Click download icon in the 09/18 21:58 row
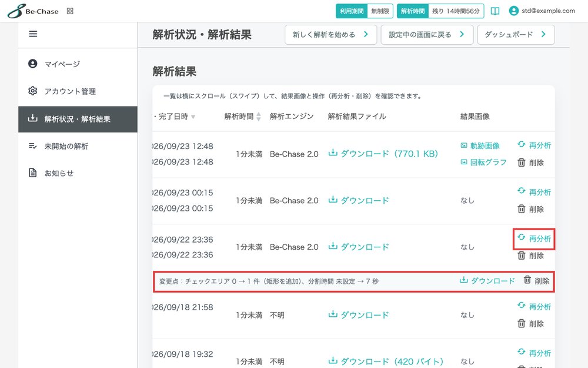This screenshot has width=588, height=368. tap(333, 314)
